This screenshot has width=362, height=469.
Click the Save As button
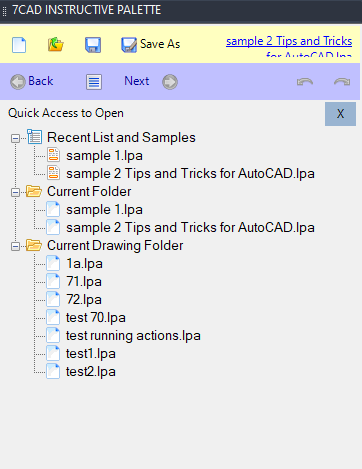click(x=150, y=44)
